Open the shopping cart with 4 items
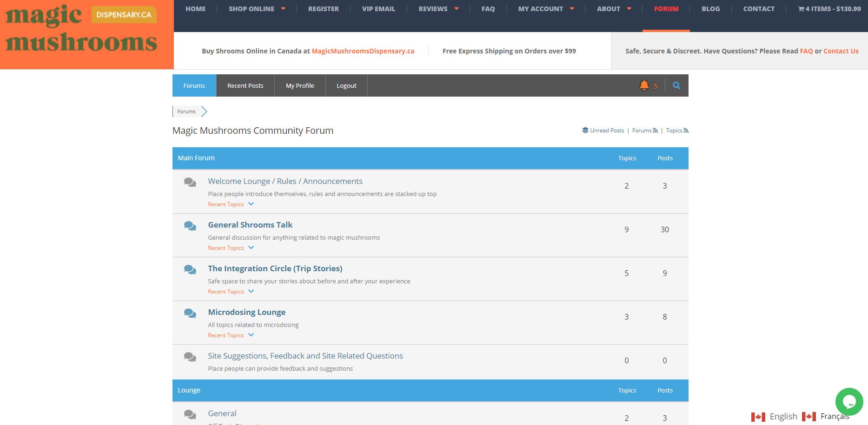Viewport: 868px width, 425px height. (829, 9)
